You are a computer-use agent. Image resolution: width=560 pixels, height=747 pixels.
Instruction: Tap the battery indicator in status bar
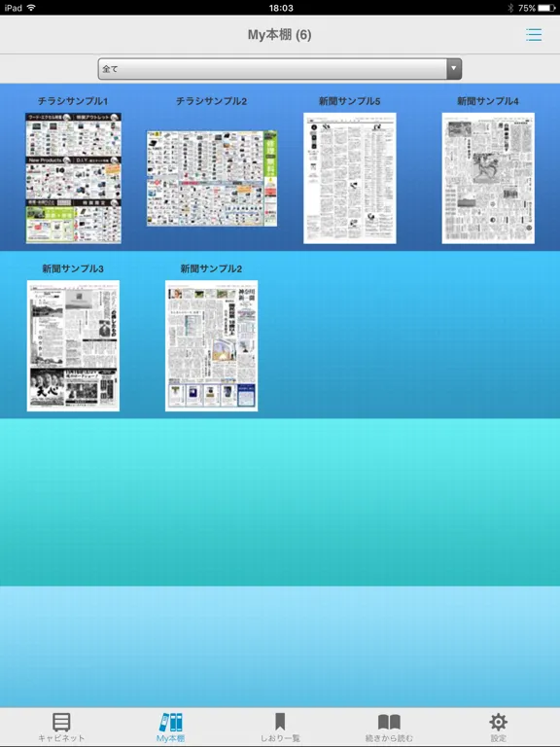pos(546,8)
